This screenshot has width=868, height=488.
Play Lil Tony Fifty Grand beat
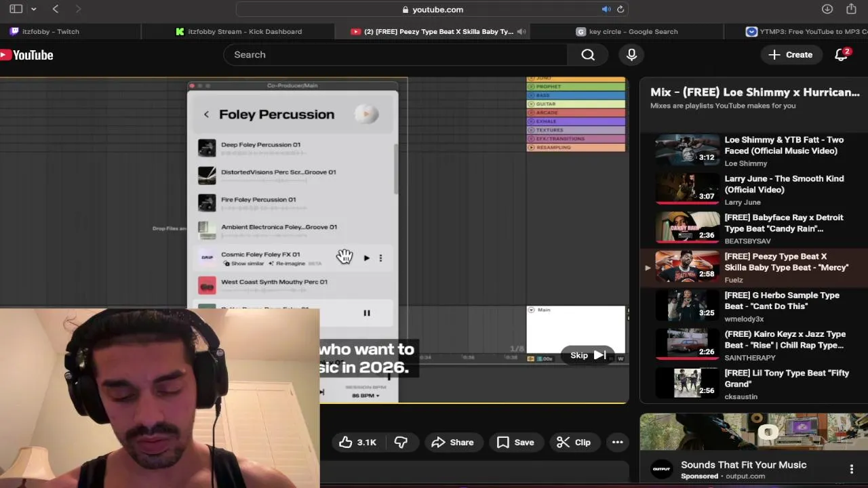(754, 384)
